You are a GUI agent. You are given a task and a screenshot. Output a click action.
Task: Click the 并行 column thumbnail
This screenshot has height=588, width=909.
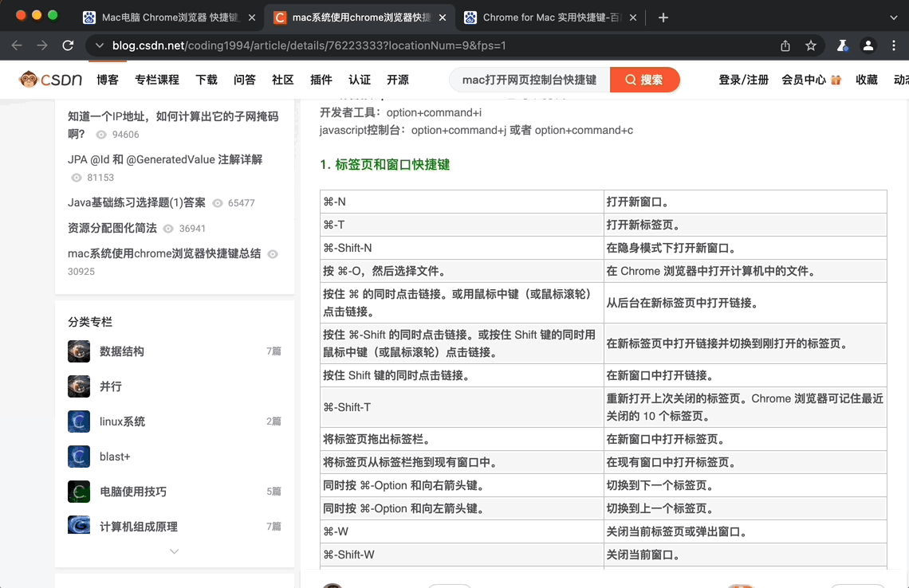[79, 386]
